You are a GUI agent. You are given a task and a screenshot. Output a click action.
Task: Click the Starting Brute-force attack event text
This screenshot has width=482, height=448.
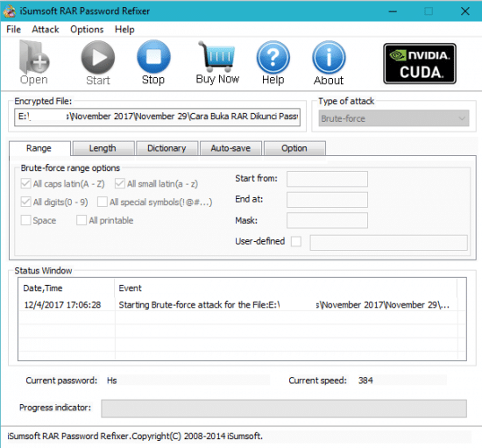[284, 305]
